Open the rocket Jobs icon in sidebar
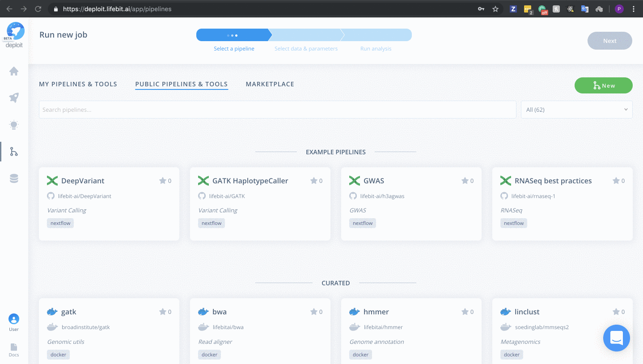The image size is (643, 364). tap(14, 98)
